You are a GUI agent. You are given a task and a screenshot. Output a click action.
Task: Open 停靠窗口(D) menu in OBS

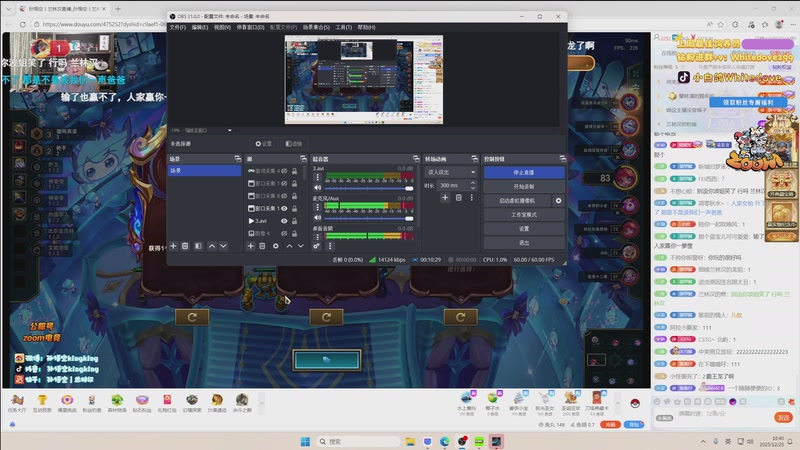point(250,27)
